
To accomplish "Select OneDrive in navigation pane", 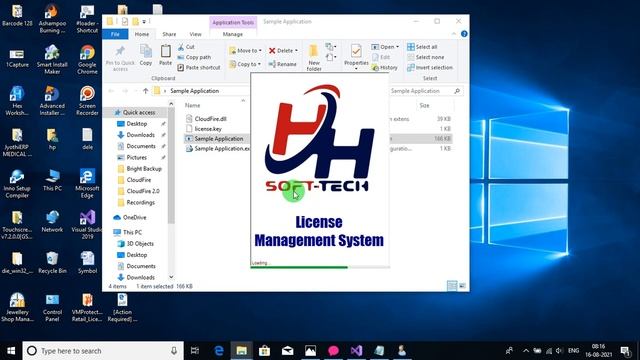I will coord(130,217).
